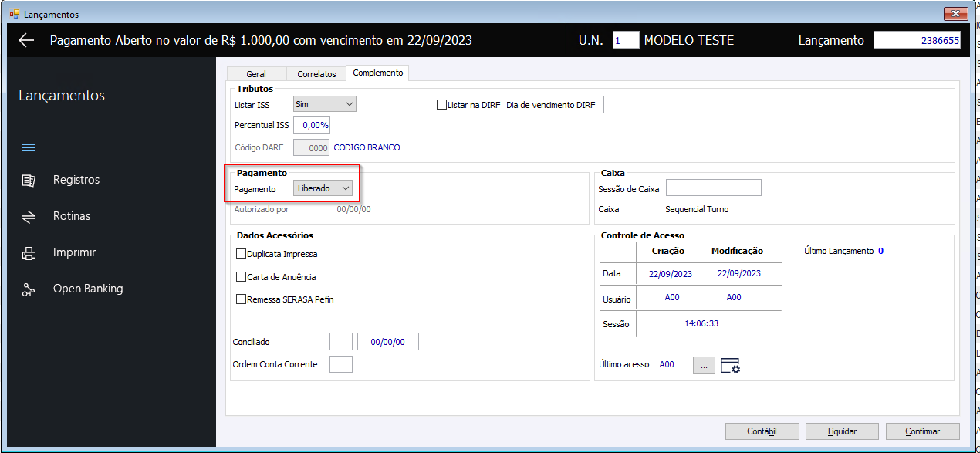Open Rotinas in the sidebar
980x453 pixels.
coord(72,216)
